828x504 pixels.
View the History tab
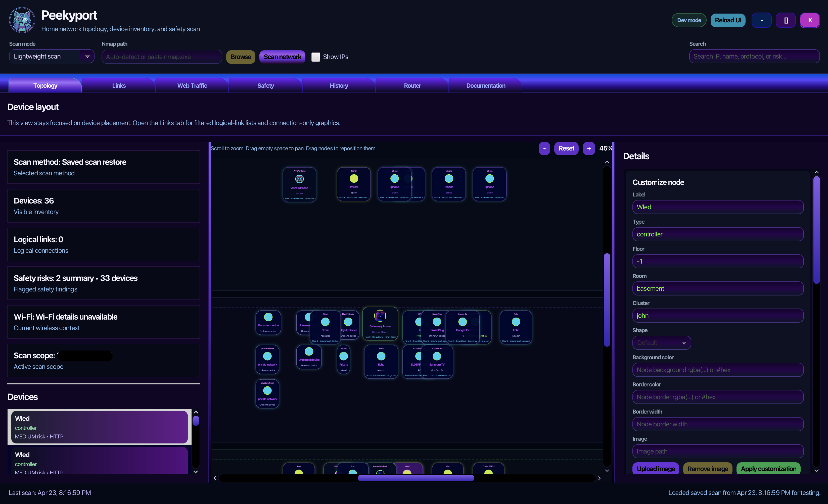[x=339, y=85]
